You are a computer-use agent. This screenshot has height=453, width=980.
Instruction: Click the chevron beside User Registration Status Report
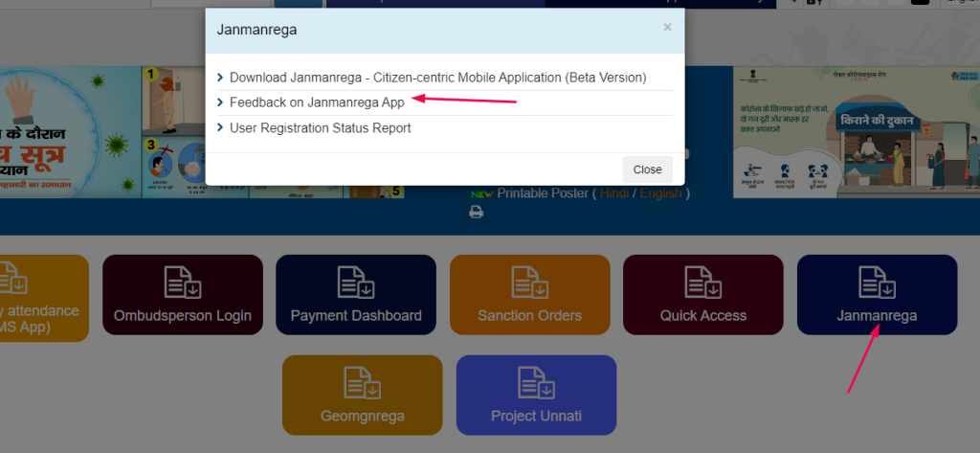[220, 127]
